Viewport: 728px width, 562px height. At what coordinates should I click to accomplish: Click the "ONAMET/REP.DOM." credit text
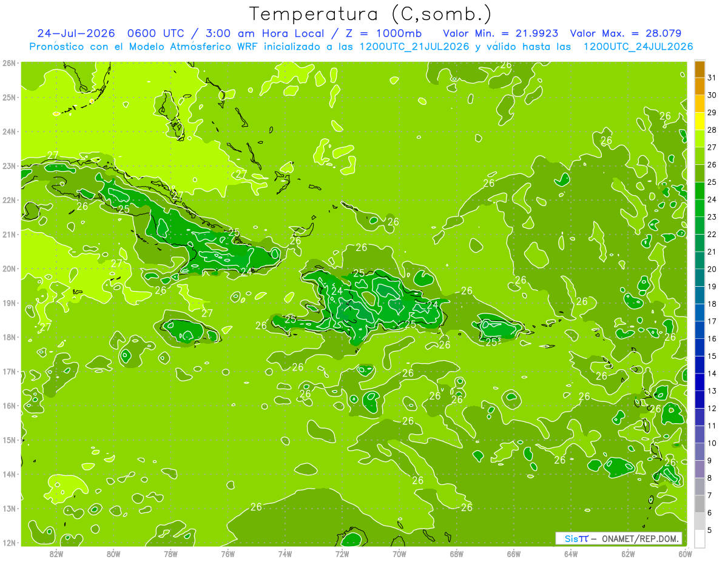pyautogui.click(x=639, y=538)
